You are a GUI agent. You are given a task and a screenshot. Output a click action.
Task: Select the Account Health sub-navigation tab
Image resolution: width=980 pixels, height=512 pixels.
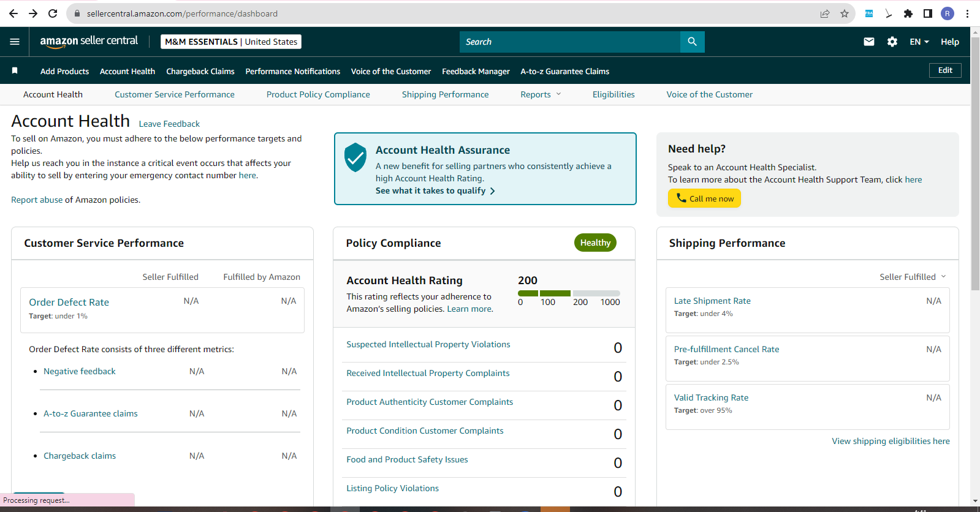[x=53, y=94]
